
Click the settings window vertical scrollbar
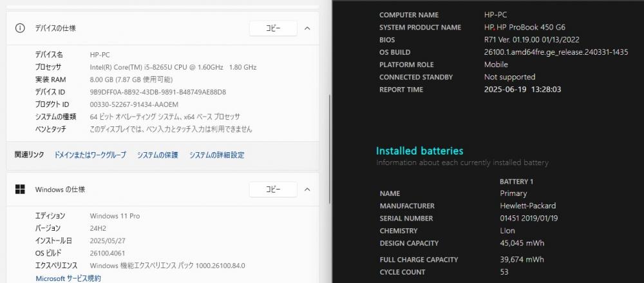click(329, 148)
